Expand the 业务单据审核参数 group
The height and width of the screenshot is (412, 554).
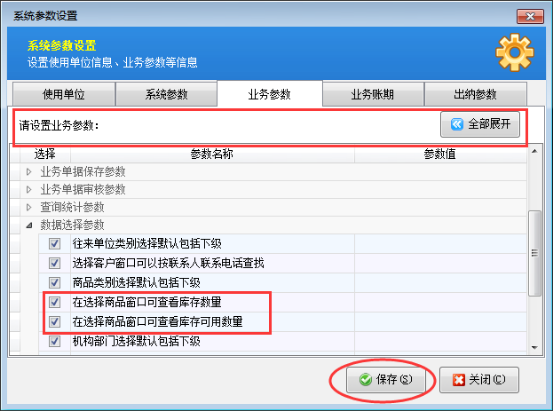pos(29,190)
